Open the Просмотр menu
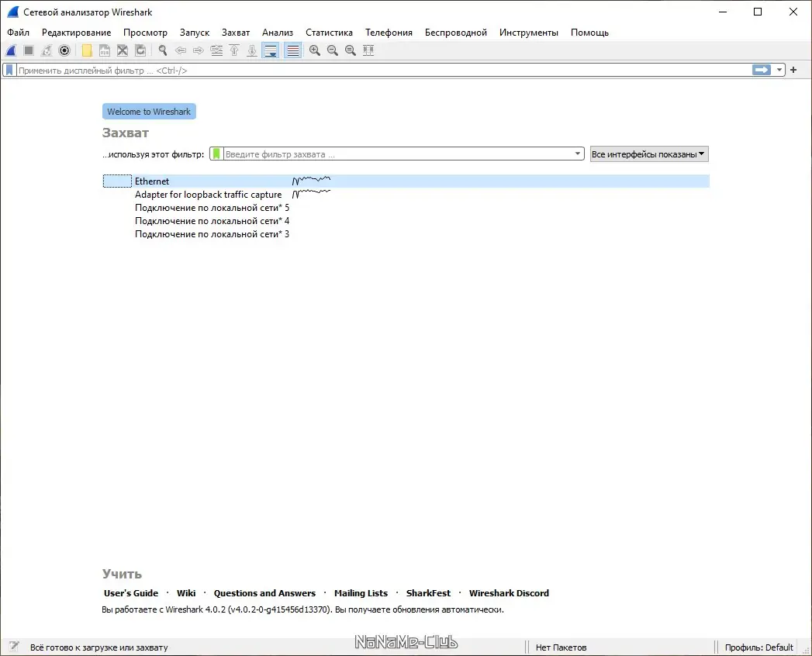The height and width of the screenshot is (656, 812). click(x=146, y=32)
